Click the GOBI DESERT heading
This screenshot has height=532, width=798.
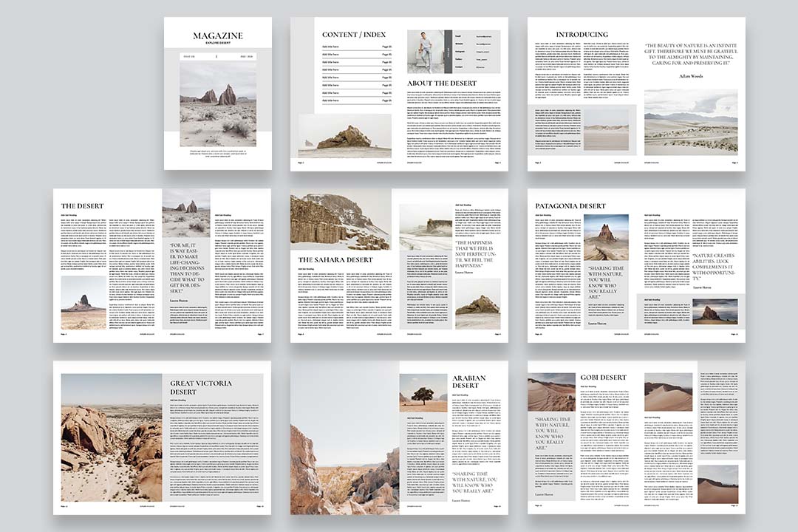603,378
